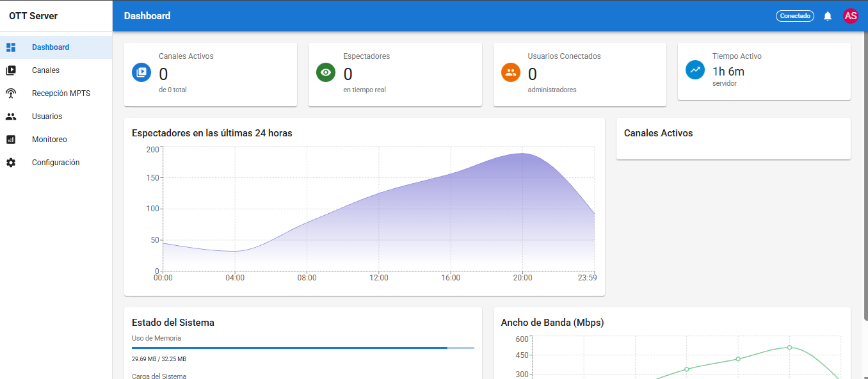The width and height of the screenshot is (868, 379).
Task: Click the Canales video library icon
Action: coord(11,70)
